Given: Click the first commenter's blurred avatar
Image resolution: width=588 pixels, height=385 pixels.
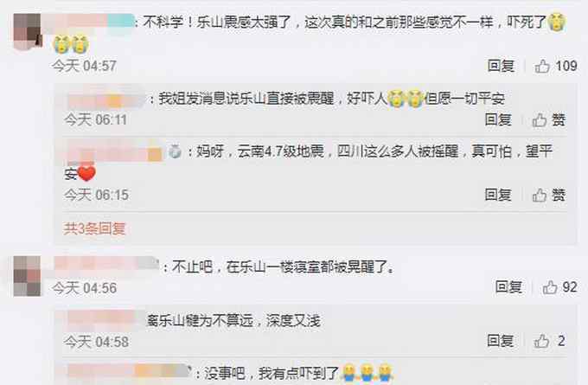Looking at the screenshot, I should (27, 31).
